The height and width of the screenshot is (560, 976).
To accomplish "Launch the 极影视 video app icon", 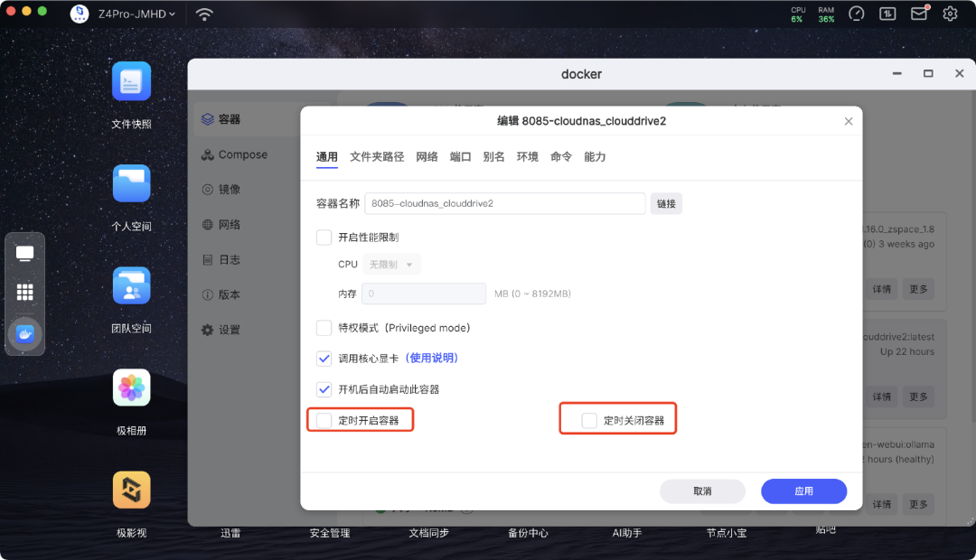I will (x=131, y=490).
